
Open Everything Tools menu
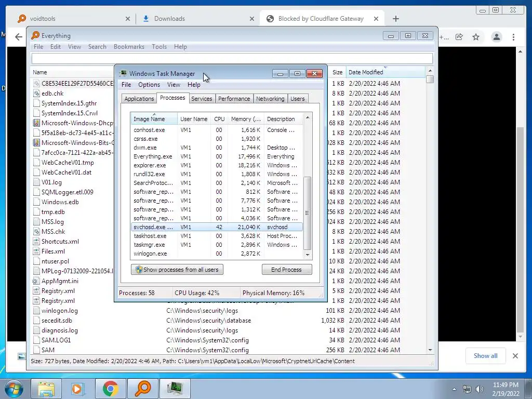(x=159, y=46)
